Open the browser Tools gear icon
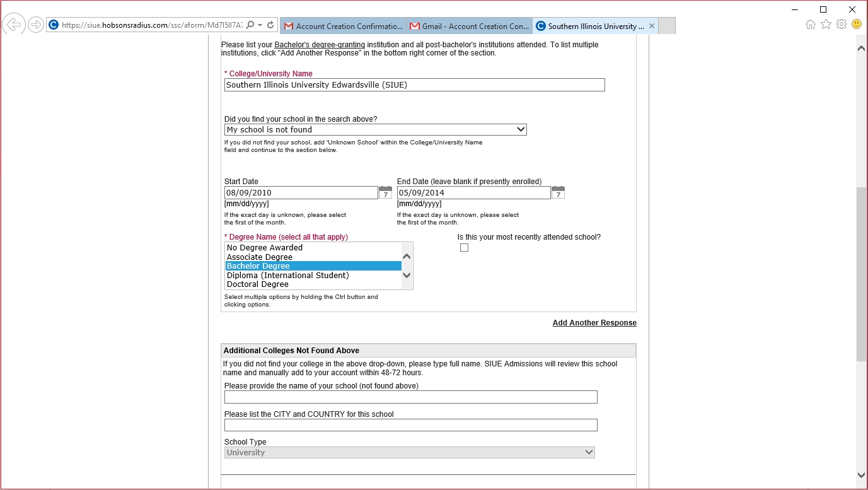868x490 pixels. pyautogui.click(x=841, y=25)
